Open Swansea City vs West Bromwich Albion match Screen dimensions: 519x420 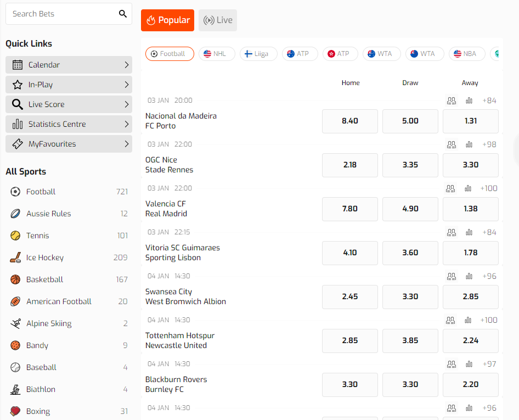coord(185,296)
